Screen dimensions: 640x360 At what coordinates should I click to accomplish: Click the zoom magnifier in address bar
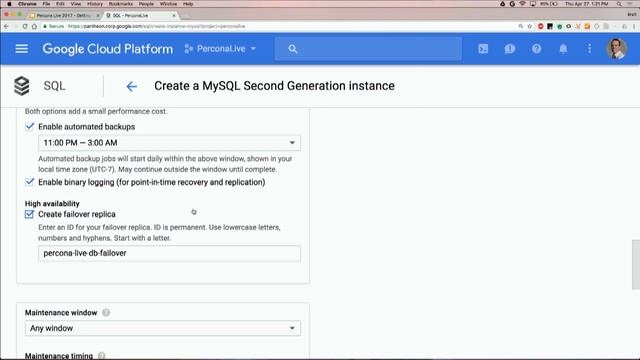click(x=521, y=26)
